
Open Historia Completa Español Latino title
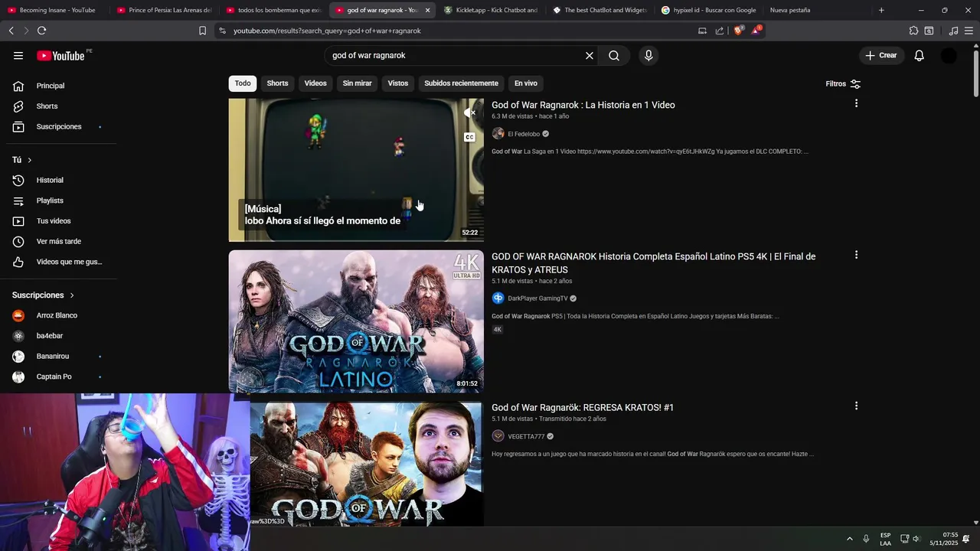(x=653, y=263)
